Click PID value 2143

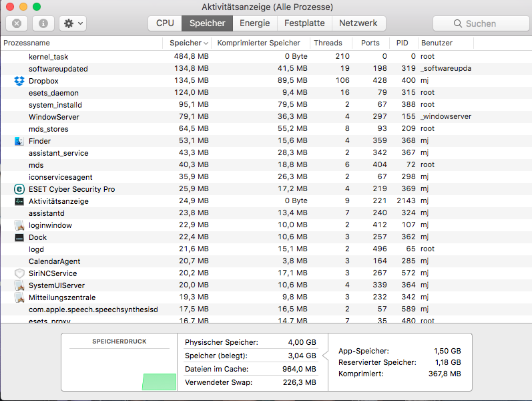(x=406, y=201)
